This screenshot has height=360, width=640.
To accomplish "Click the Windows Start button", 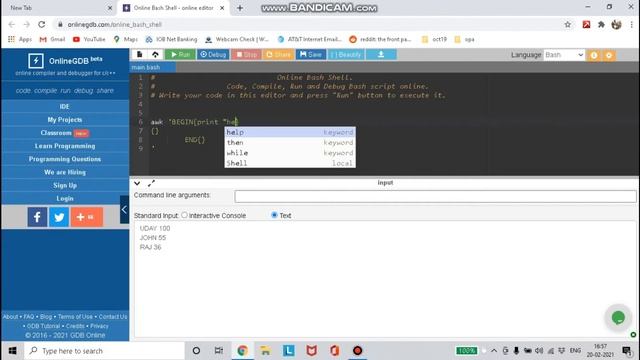I will tap(12, 351).
